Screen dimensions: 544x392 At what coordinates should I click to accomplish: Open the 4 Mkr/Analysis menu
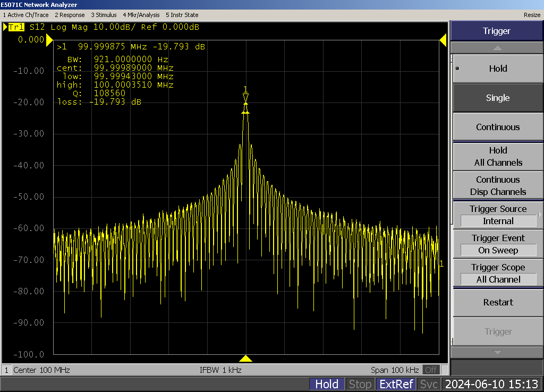tap(141, 15)
